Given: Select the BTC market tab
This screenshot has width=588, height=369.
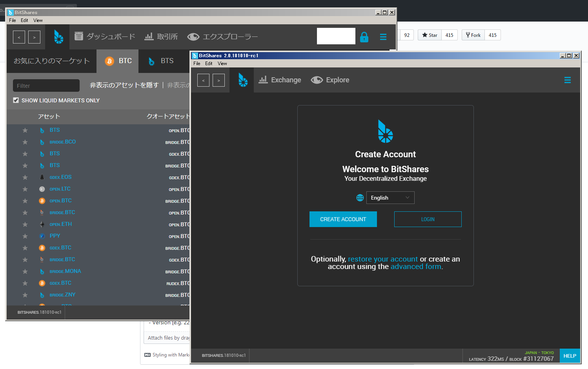Looking at the screenshot, I should [118, 61].
